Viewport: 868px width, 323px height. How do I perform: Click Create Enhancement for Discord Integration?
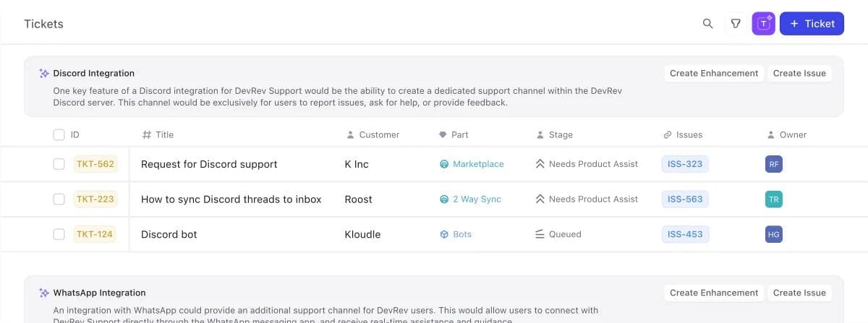(713, 73)
